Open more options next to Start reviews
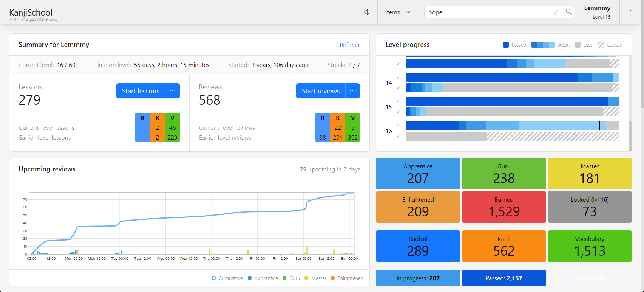This screenshot has width=644, height=292. [353, 91]
